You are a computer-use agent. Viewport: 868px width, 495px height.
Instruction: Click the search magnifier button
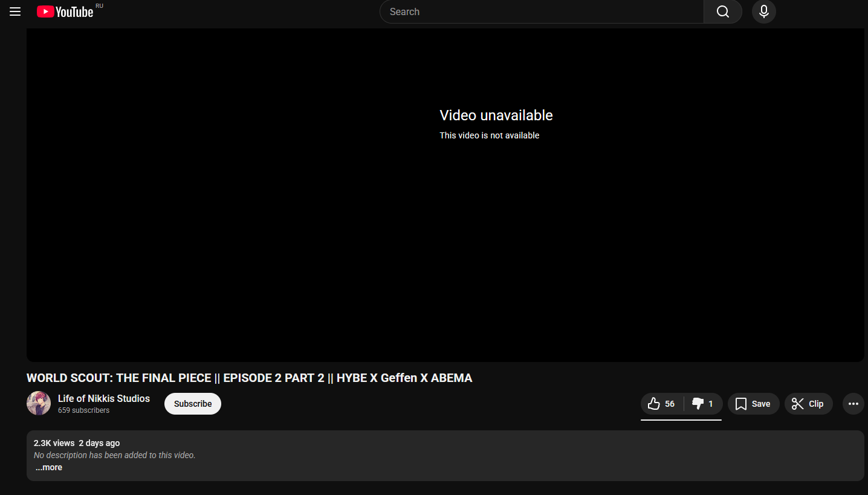[723, 11]
